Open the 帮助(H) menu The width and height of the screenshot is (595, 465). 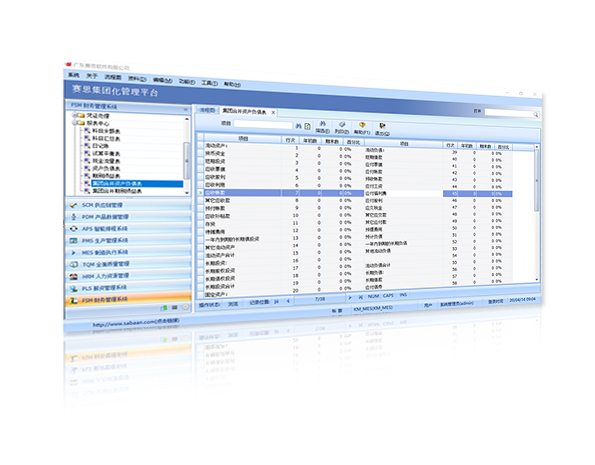pyautogui.click(x=232, y=84)
